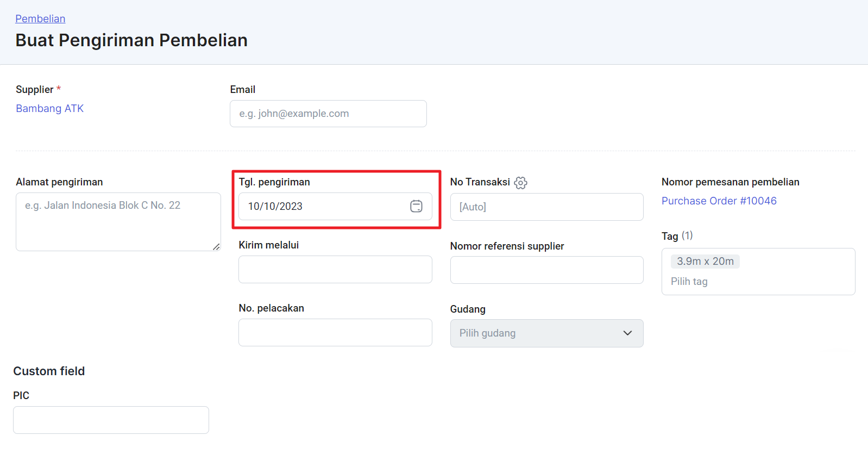This screenshot has height=460, width=868.
Task: Click the Nomor referensi supplier input
Action: (x=546, y=270)
